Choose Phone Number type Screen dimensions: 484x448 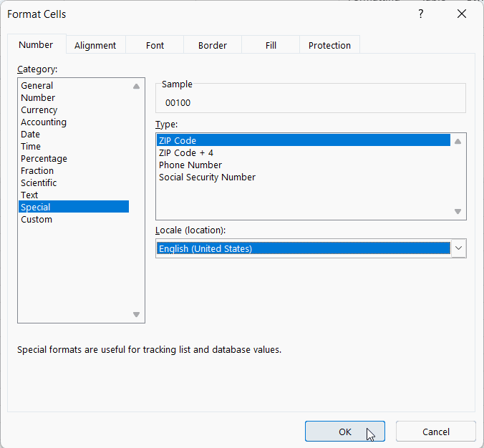[x=304, y=165]
